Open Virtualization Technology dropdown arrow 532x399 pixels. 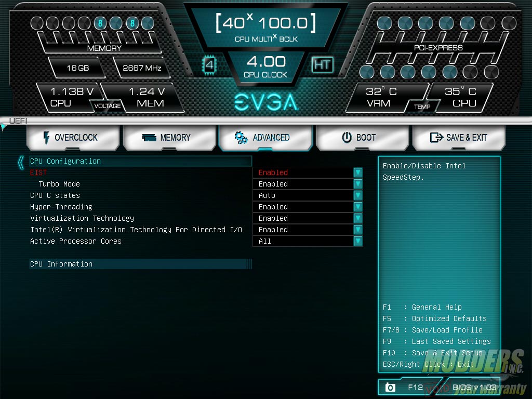click(357, 218)
